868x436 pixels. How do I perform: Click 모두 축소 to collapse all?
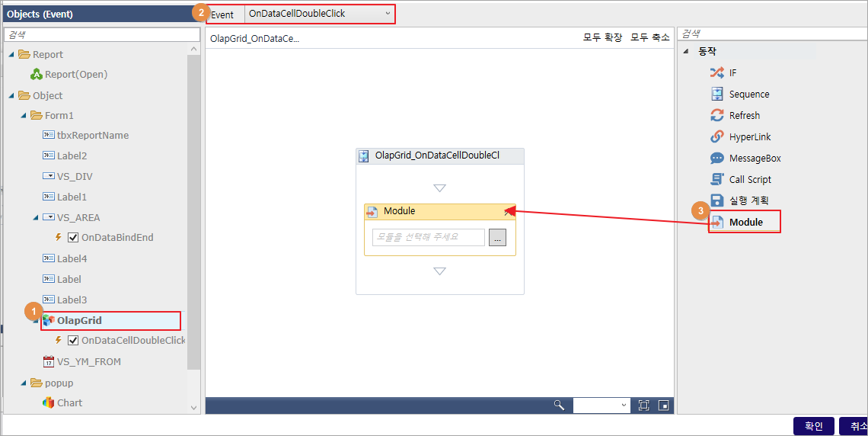[x=650, y=37]
